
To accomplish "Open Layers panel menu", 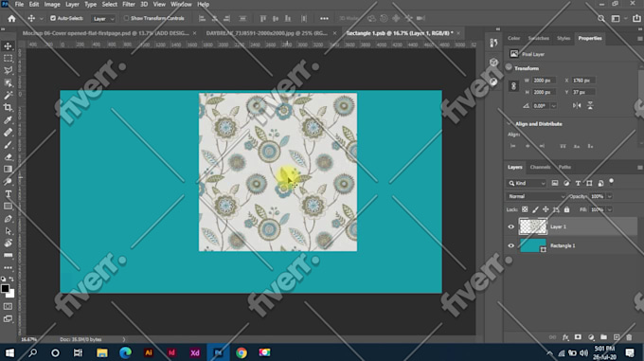I will point(639,167).
